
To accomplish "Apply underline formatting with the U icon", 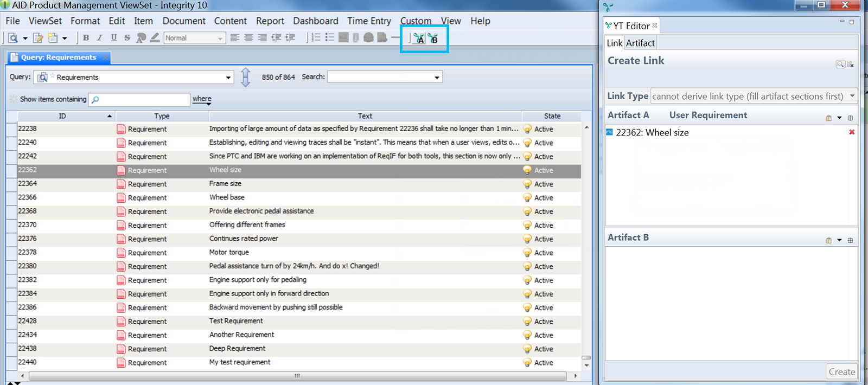I will pyautogui.click(x=113, y=38).
